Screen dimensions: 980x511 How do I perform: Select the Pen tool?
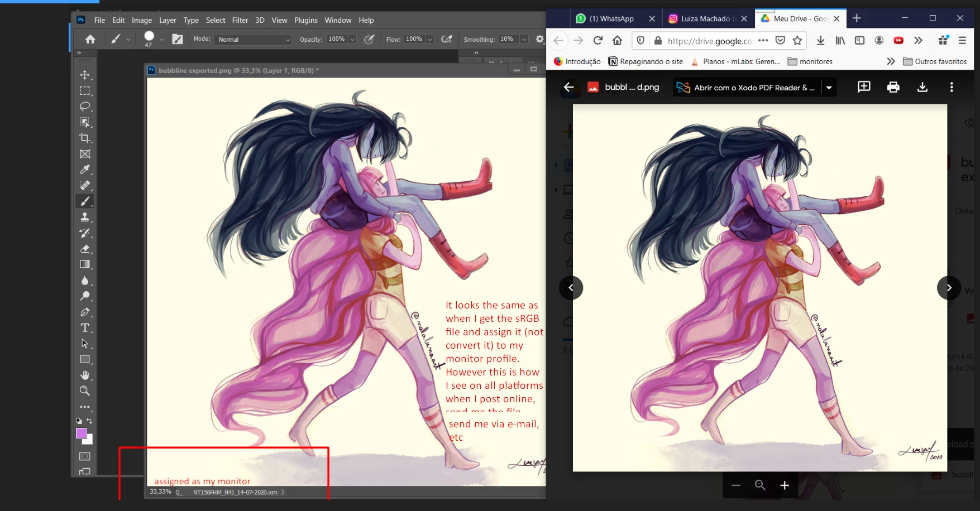tap(85, 312)
